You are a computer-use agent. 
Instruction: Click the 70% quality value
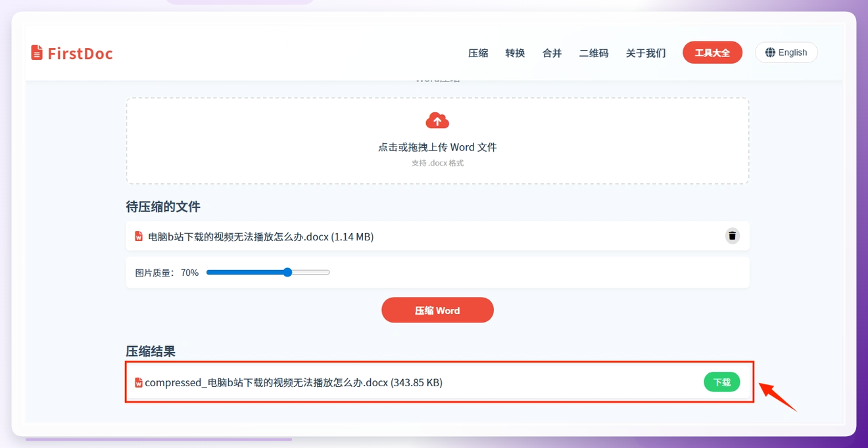(189, 273)
